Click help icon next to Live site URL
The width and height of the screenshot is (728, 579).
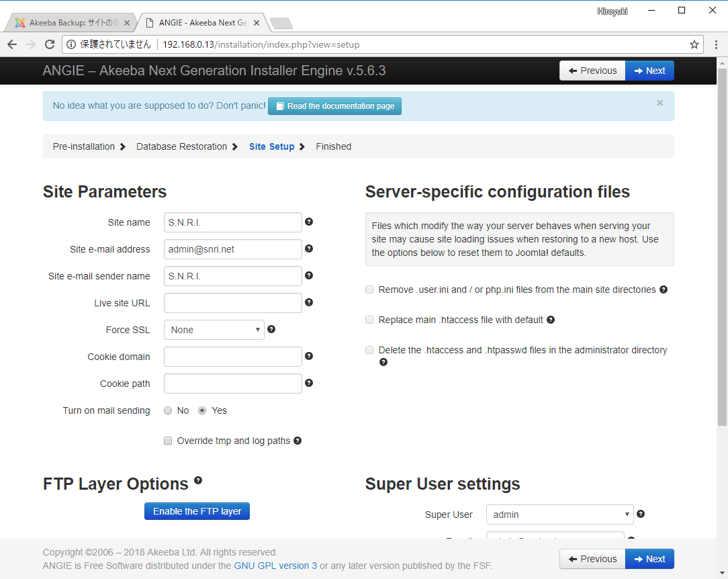[309, 303]
